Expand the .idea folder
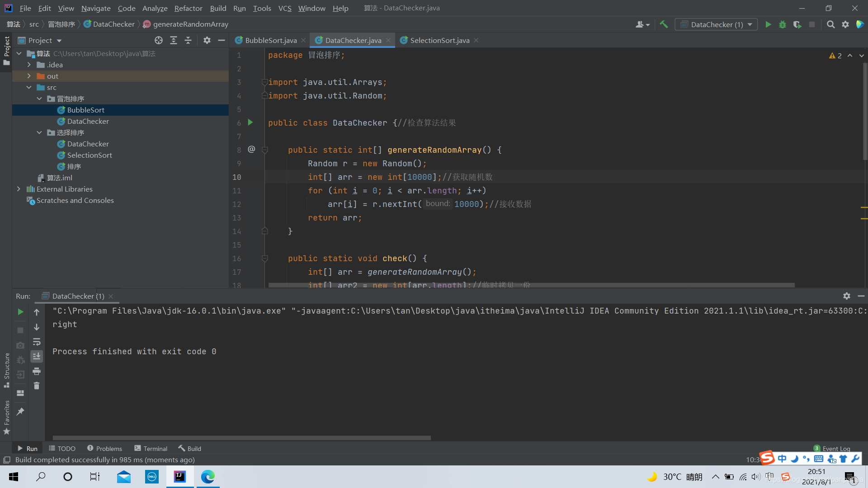This screenshot has height=488, width=868. pos(29,65)
